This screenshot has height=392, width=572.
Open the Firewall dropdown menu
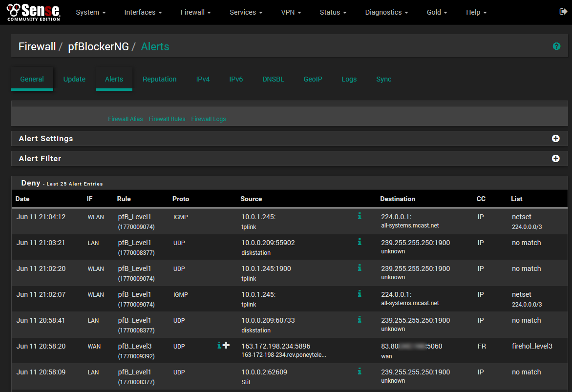click(x=195, y=12)
